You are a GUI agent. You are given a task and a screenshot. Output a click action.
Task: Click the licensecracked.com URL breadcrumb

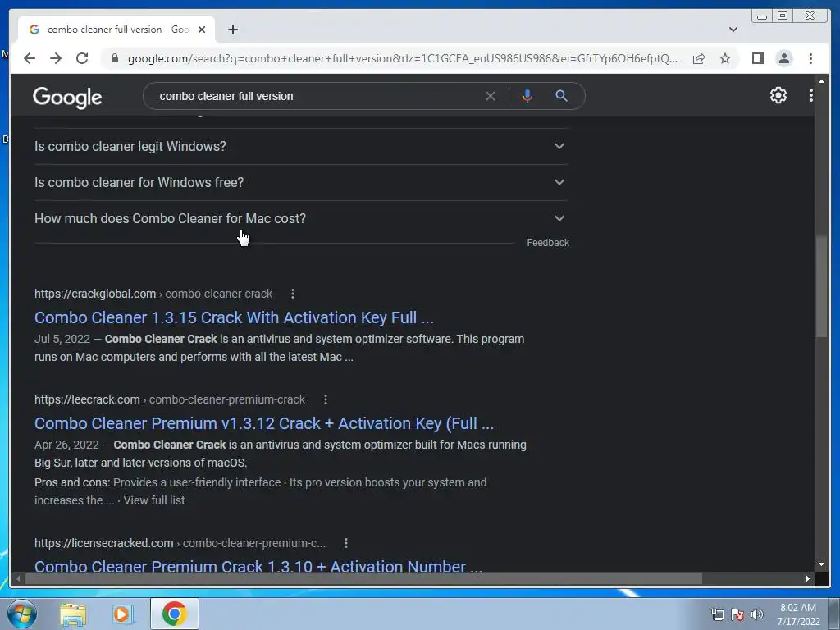(180, 543)
